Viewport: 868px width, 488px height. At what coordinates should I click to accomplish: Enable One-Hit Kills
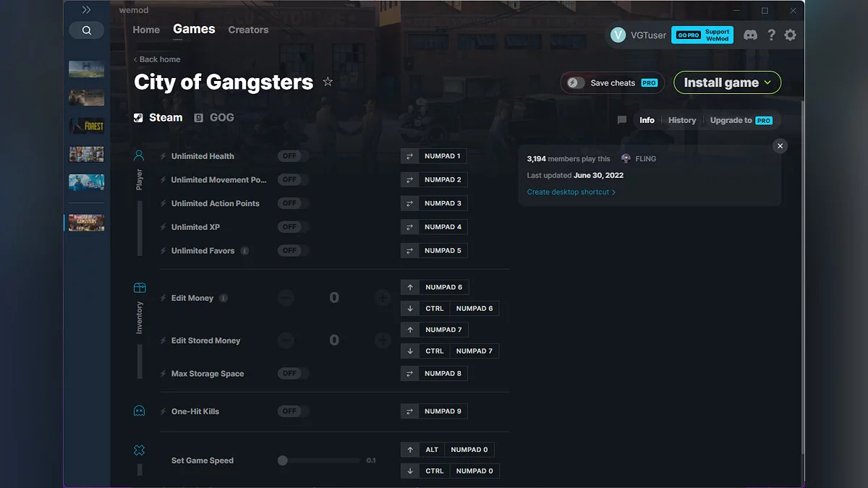(292, 411)
